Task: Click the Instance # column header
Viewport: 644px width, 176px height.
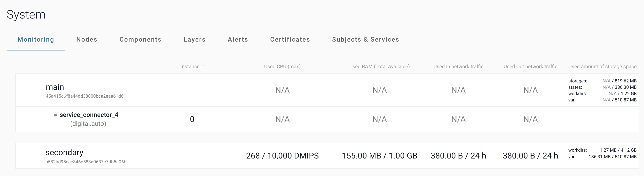Action: pyautogui.click(x=192, y=66)
